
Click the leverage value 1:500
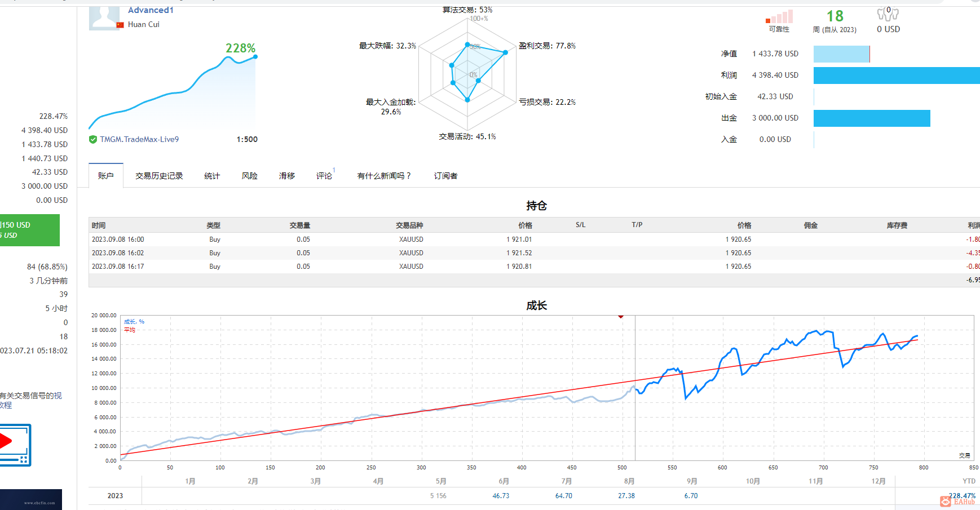(247, 139)
